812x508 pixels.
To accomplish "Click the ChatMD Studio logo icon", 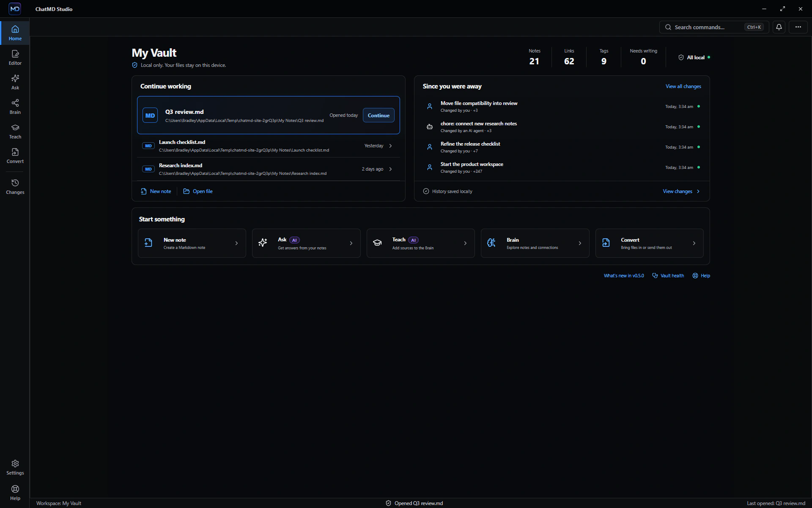I will (x=15, y=8).
